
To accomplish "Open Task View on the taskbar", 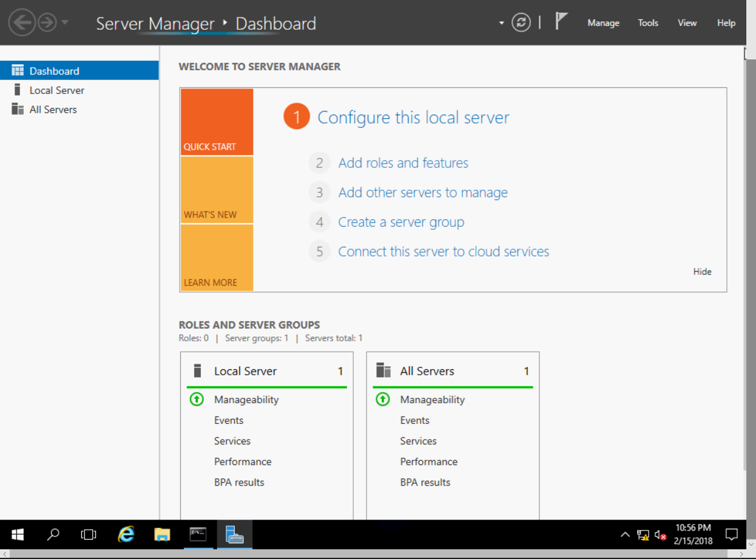I will pos(89,534).
